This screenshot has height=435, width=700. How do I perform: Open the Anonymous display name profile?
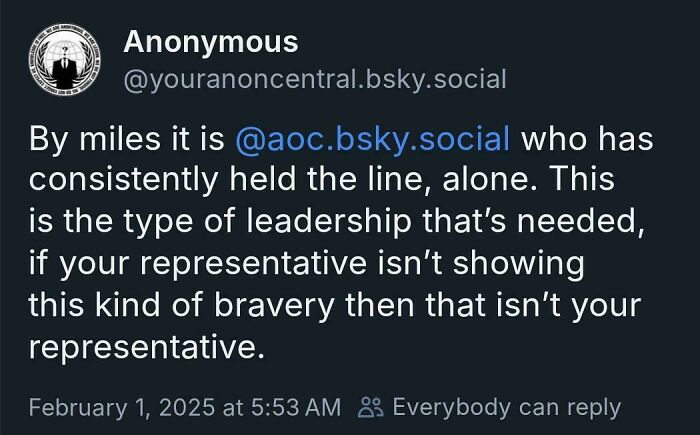[210, 42]
